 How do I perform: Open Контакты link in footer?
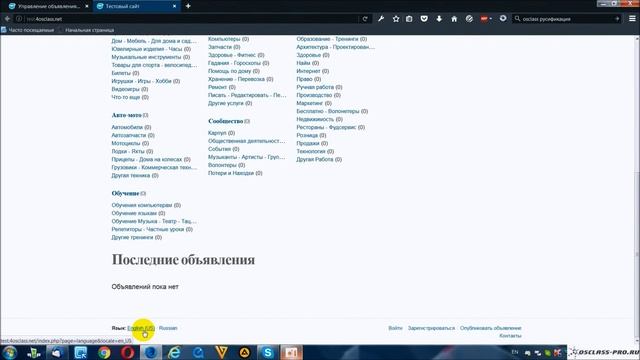click(x=510, y=336)
